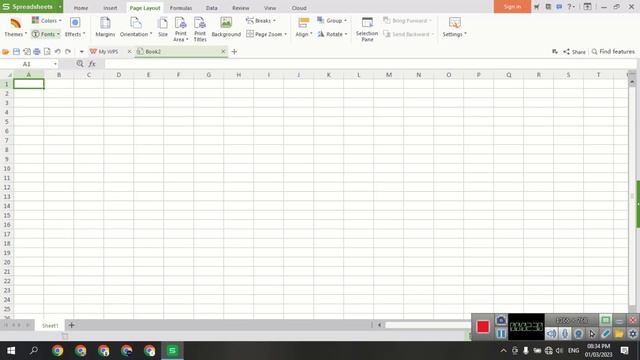Image resolution: width=640 pixels, height=360 pixels.
Task: Click the chat bubble icon near Sign in
Action: pyautogui.click(x=559, y=7)
